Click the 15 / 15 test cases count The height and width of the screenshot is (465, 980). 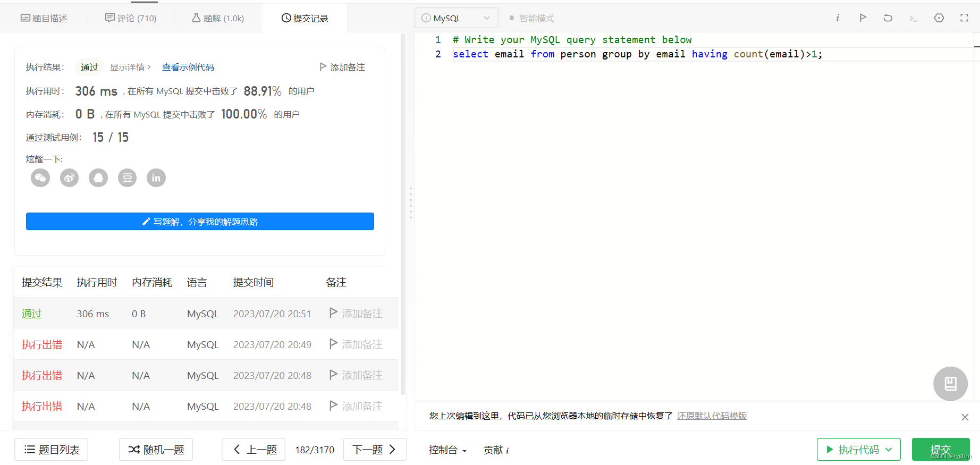(111, 137)
